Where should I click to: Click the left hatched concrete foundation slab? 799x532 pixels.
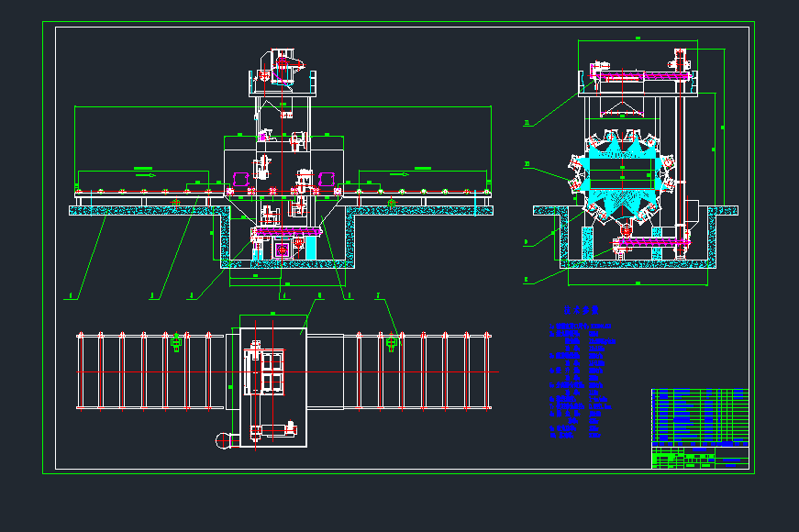[x=145, y=210]
